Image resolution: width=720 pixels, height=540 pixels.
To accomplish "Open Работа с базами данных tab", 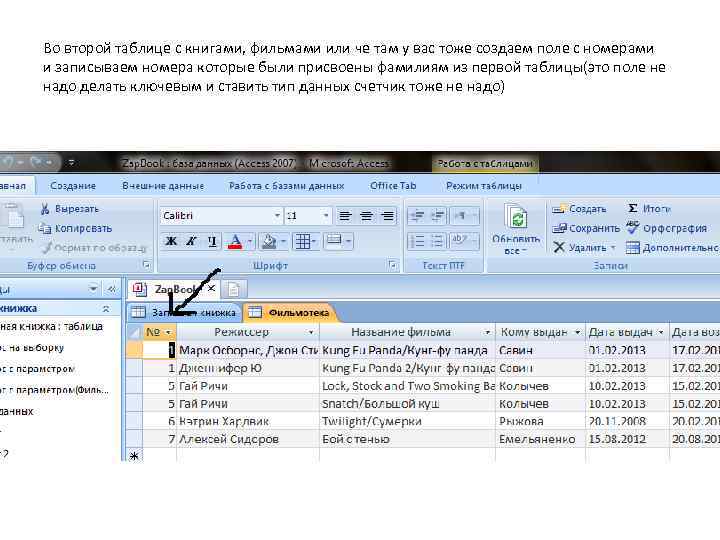I will (287, 186).
